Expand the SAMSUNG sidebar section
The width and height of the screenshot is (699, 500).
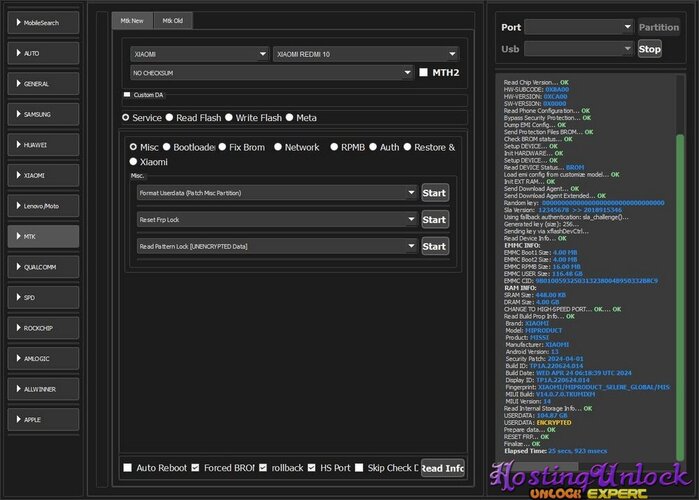tap(43, 114)
